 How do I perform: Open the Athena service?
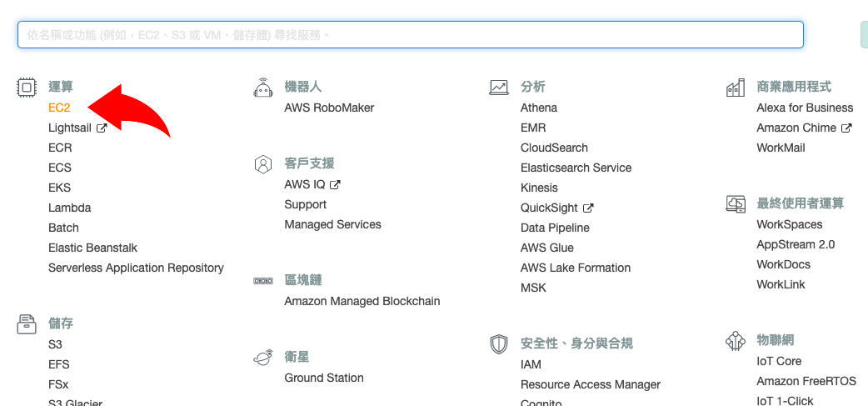tap(539, 108)
